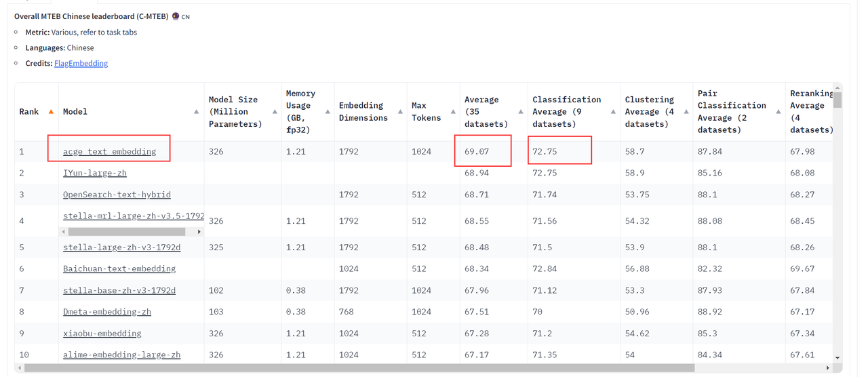The height and width of the screenshot is (377, 868).
Task: Sort by Pair Classification Average arrow
Action: [777, 112]
